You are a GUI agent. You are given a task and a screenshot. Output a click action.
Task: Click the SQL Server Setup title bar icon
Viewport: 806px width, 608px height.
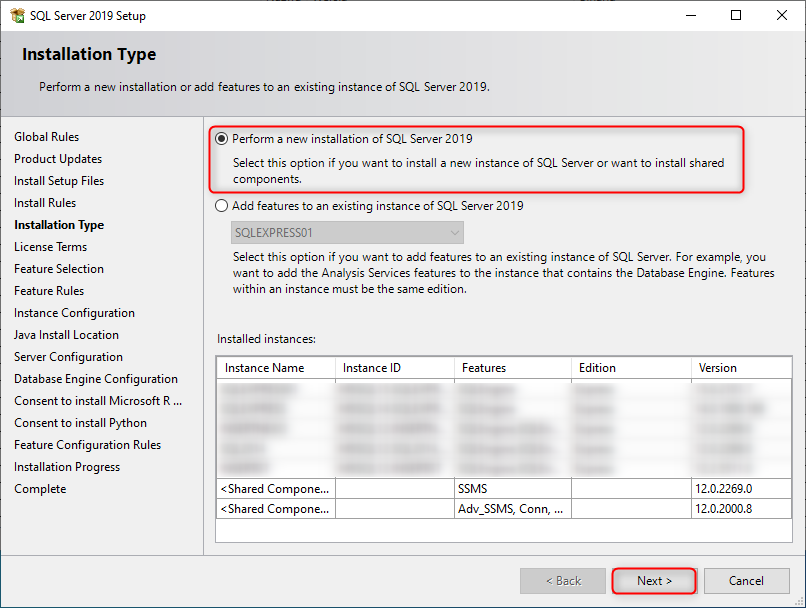17,15
